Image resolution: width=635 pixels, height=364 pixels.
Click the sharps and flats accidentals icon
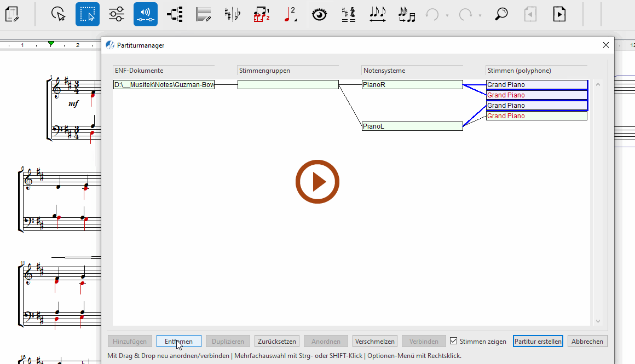coord(233,14)
